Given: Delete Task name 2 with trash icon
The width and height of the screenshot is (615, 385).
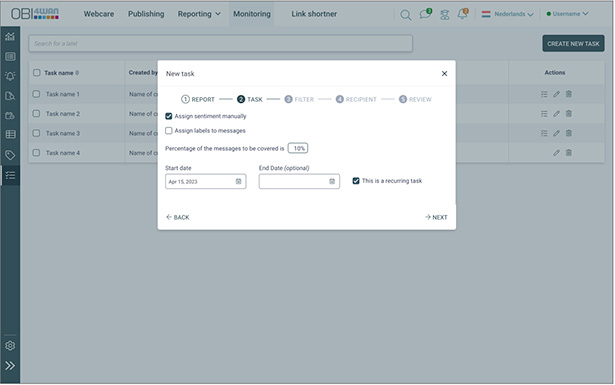Looking at the screenshot, I should point(569,114).
